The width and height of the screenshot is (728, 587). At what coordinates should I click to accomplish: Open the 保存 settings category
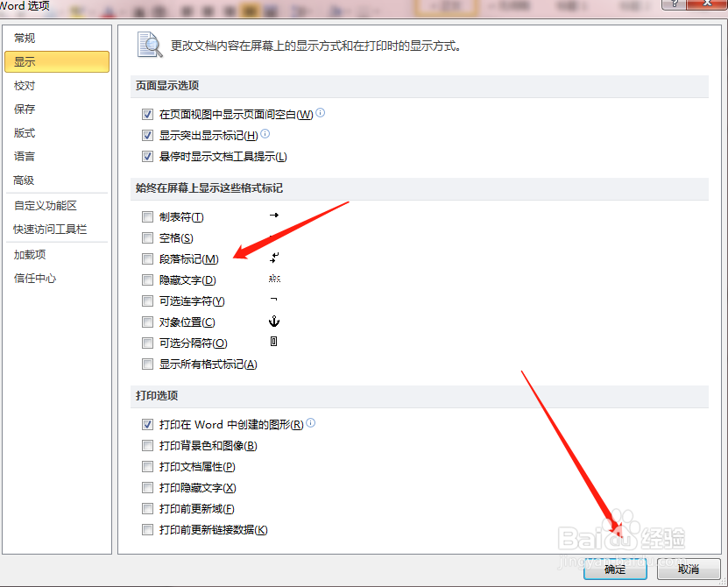tap(57, 110)
